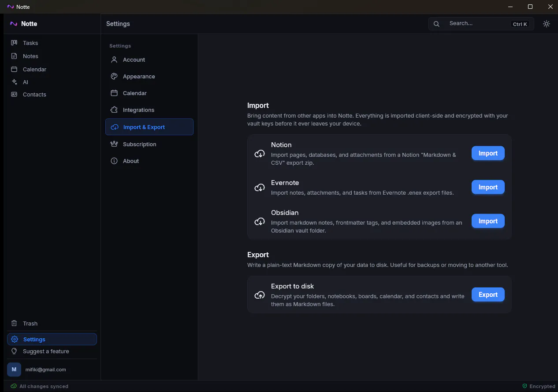
Task: Open Account settings tab
Action: (149, 59)
